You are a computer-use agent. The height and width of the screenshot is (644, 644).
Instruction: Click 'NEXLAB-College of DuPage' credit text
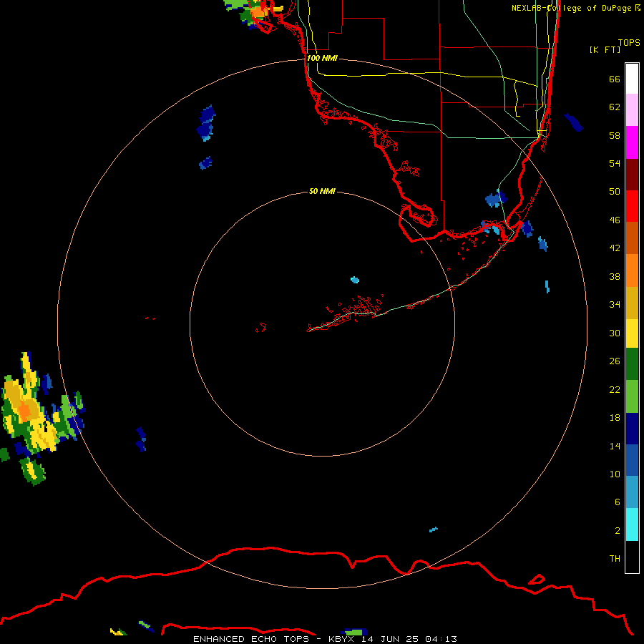tap(572, 8)
